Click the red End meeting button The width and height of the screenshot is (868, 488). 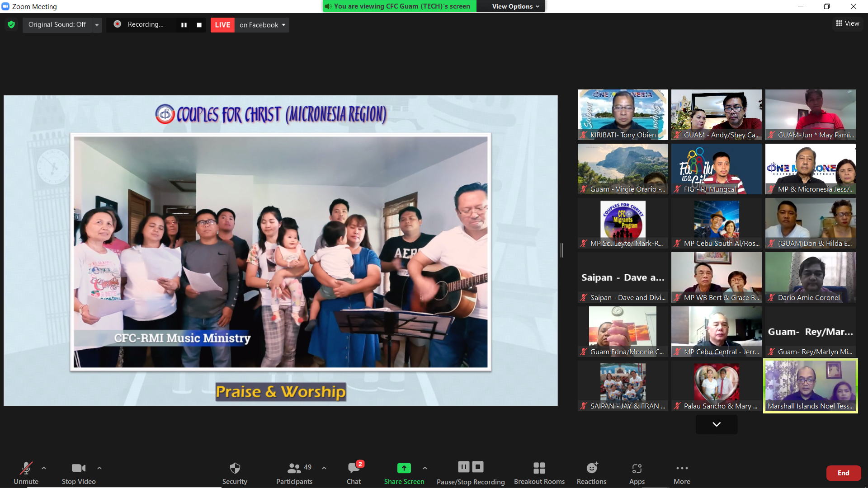(x=844, y=473)
